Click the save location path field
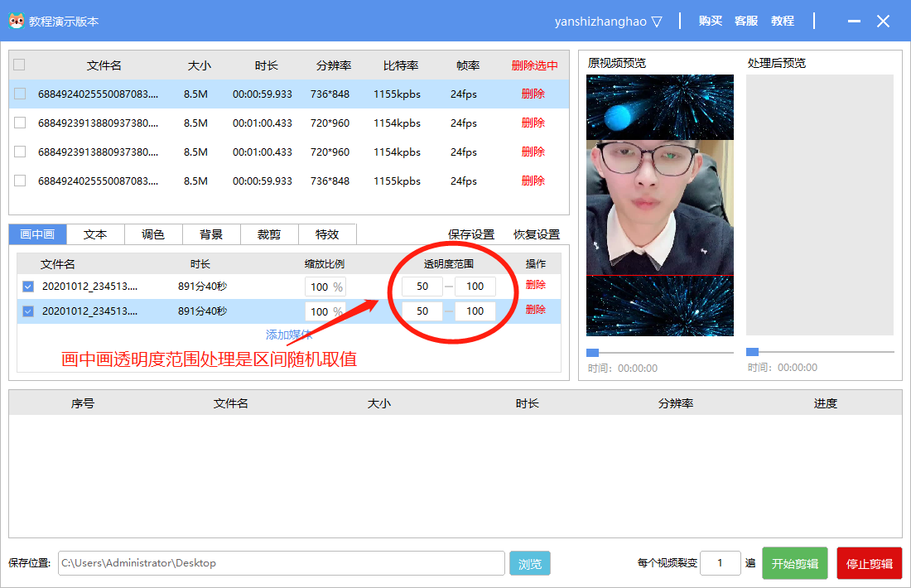Image resolution: width=911 pixels, height=588 pixels. click(282, 563)
